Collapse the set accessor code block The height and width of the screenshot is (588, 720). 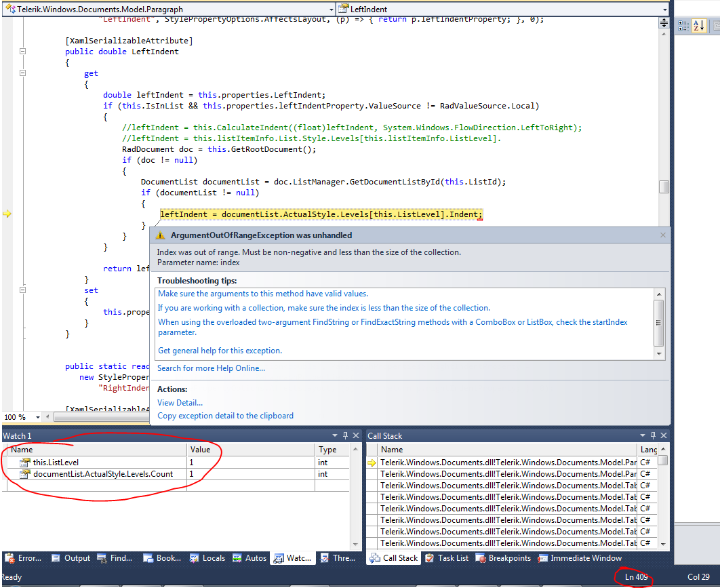click(x=22, y=290)
